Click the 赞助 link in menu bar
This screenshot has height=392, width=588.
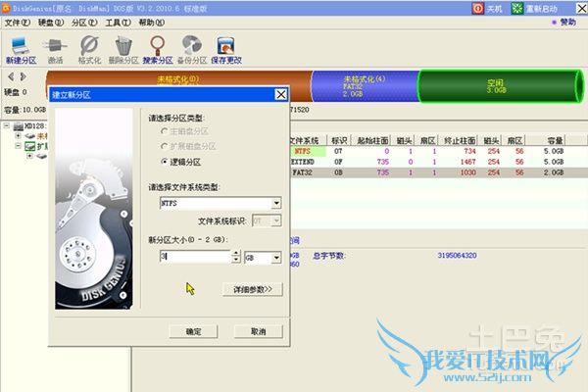[x=568, y=23]
